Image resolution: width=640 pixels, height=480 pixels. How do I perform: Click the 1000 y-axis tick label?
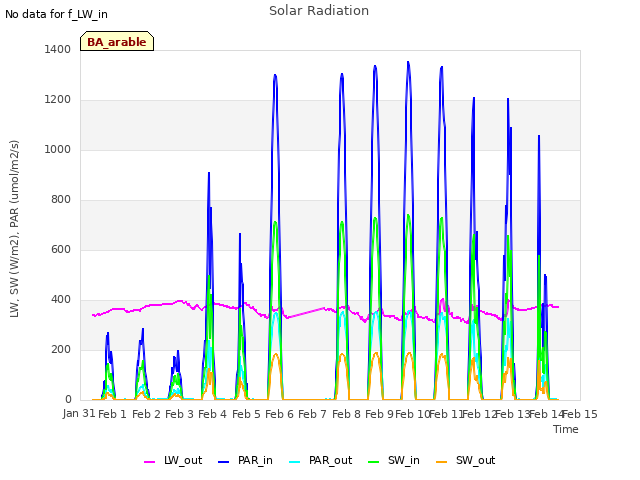pyautogui.click(x=58, y=149)
